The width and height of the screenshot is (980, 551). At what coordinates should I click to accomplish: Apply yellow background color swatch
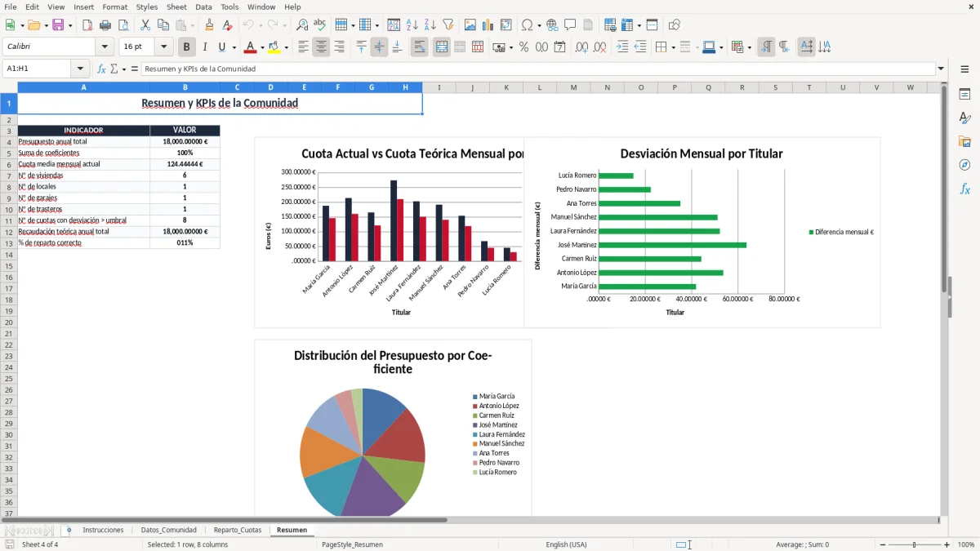point(274,47)
